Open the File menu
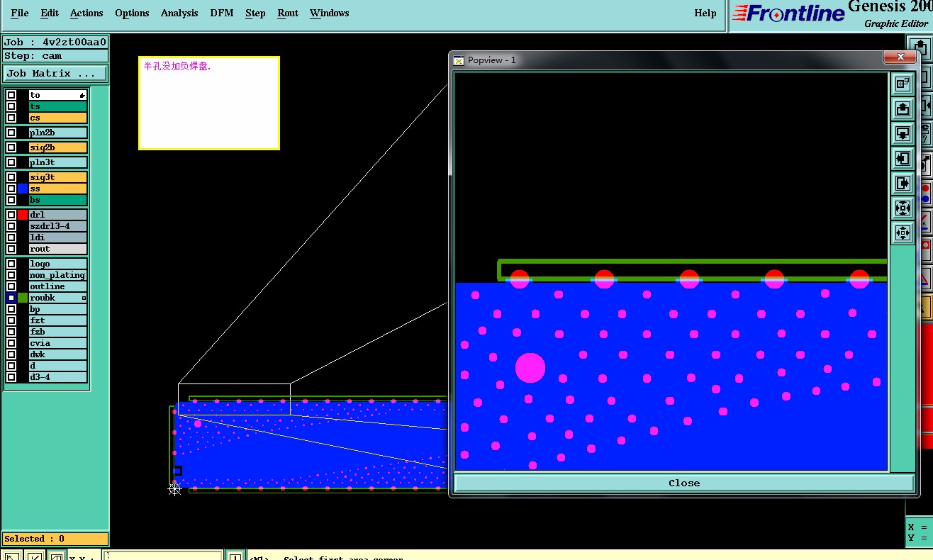This screenshot has height=560, width=933. click(20, 13)
